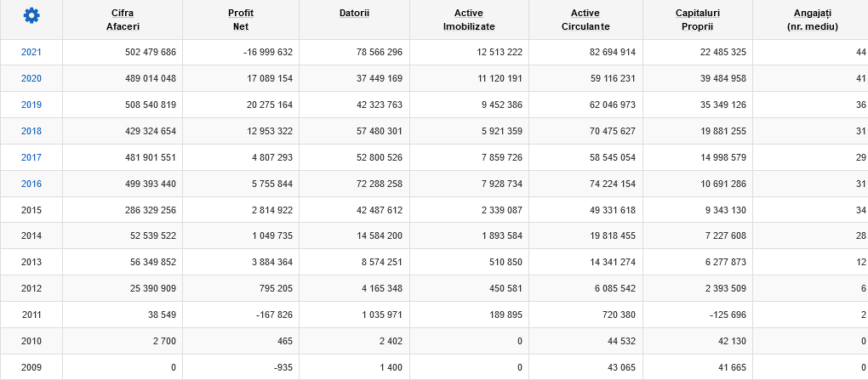Image resolution: width=868 pixels, height=380 pixels.
Task: Open the 2020 year link
Action: pos(31,78)
